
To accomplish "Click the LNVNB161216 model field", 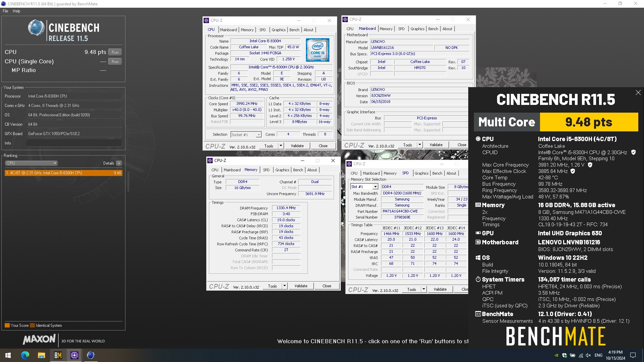I will coord(402,48).
